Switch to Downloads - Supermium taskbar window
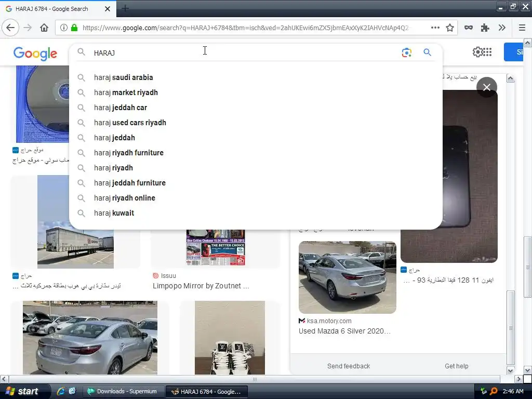This screenshot has width=532, height=399. (x=123, y=392)
